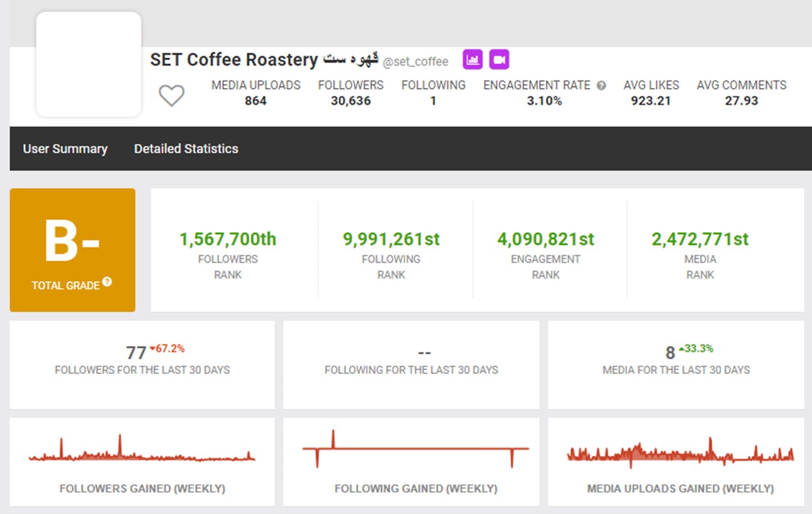Viewport: 812px width, 514px height.
Task: Click the AVG LIKES header label
Action: pos(651,85)
